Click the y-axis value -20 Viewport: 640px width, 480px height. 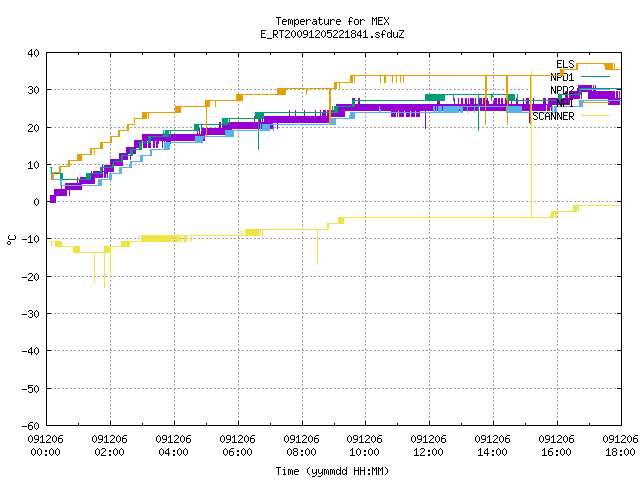(x=31, y=277)
